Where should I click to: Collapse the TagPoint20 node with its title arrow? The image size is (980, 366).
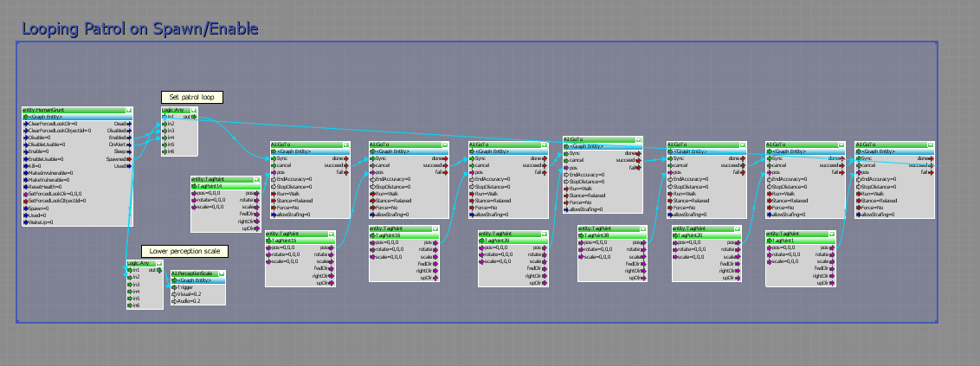pos(738,228)
